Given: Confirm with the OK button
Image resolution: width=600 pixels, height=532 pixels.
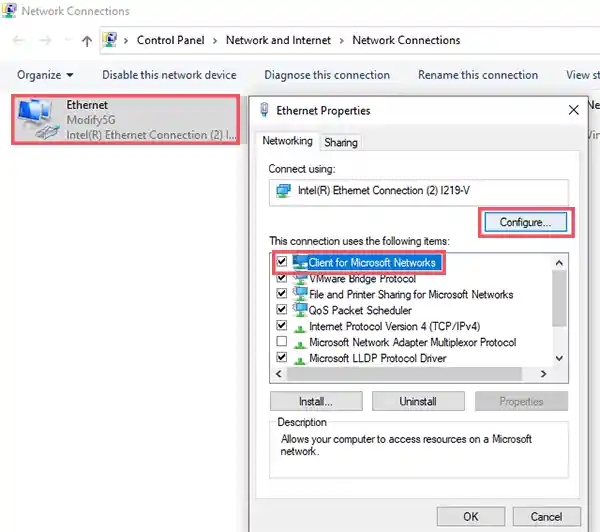Looking at the screenshot, I should [x=471, y=517].
